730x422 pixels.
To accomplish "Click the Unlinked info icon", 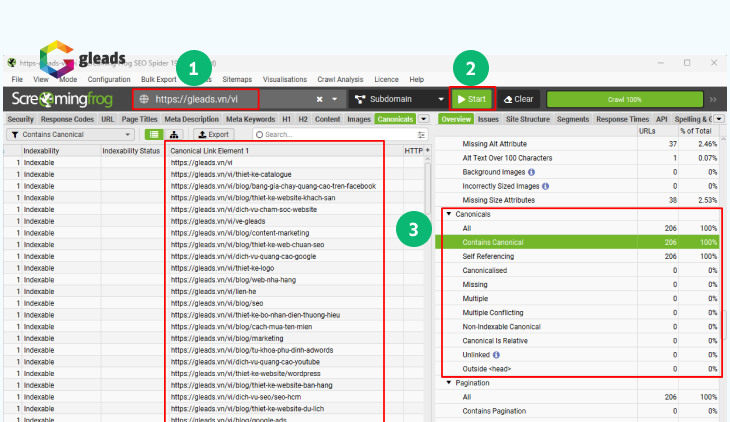I will click(496, 355).
